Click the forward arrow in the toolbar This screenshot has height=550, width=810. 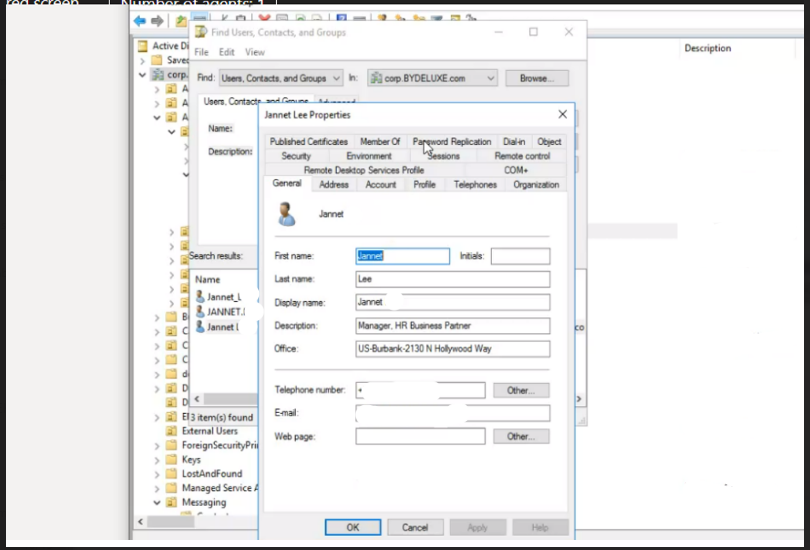pyautogui.click(x=157, y=21)
